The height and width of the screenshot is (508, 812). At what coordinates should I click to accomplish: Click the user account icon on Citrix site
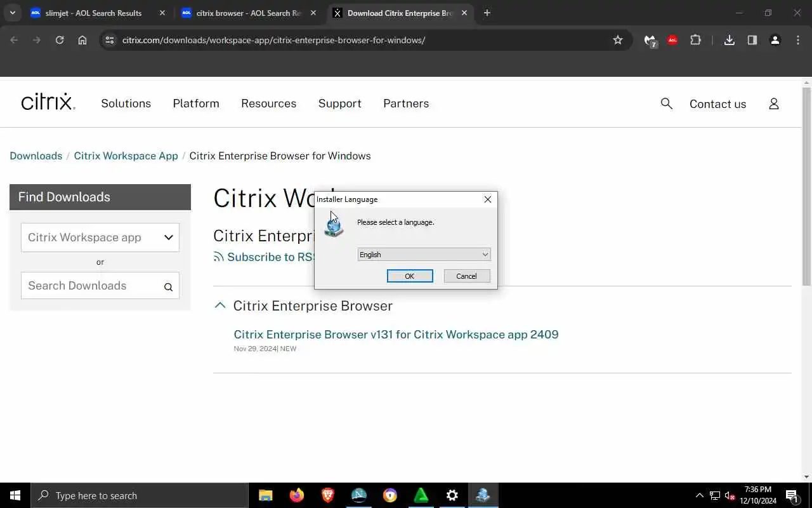click(x=773, y=104)
